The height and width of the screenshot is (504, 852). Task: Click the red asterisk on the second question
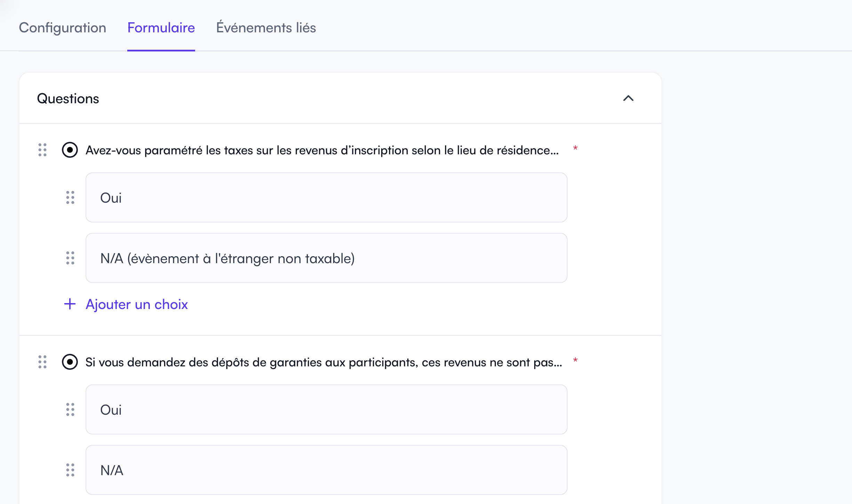[575, 360]
